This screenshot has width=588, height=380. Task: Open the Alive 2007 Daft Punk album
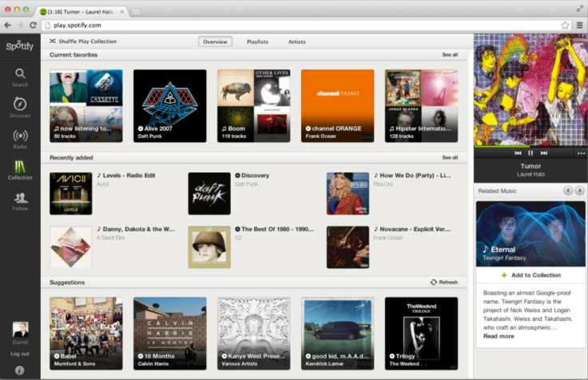coord(170,105)
